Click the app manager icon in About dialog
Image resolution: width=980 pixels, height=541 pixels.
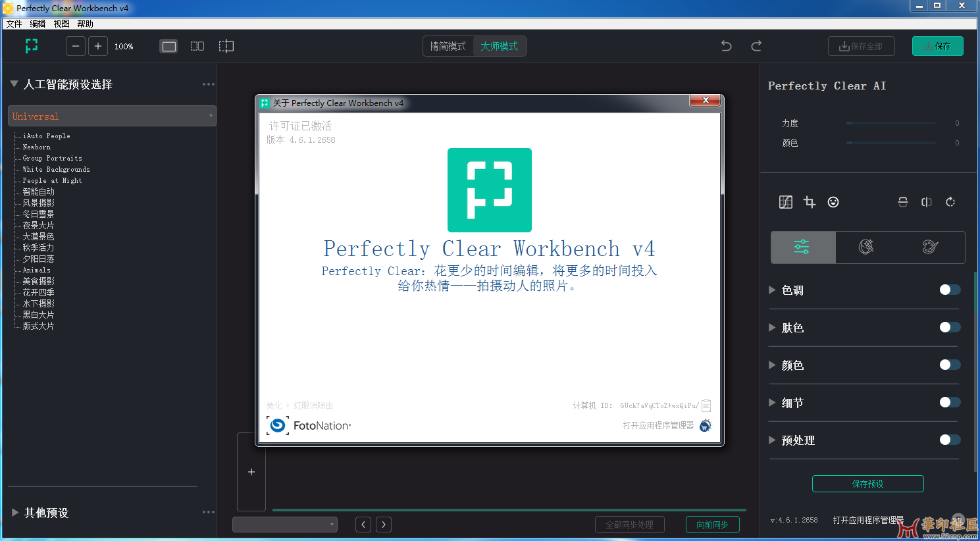point(706,426)
